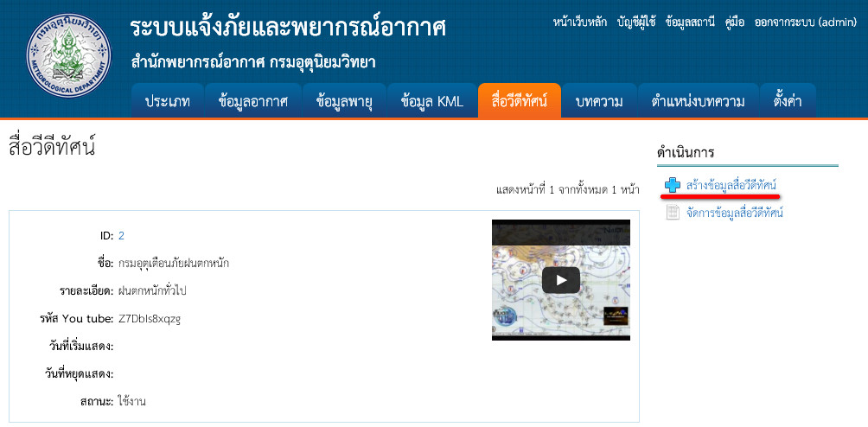Switch to the ตำแหน่งบทความ tab
Image resolution: width=868 pixels, height=427 pixels.
698,101
